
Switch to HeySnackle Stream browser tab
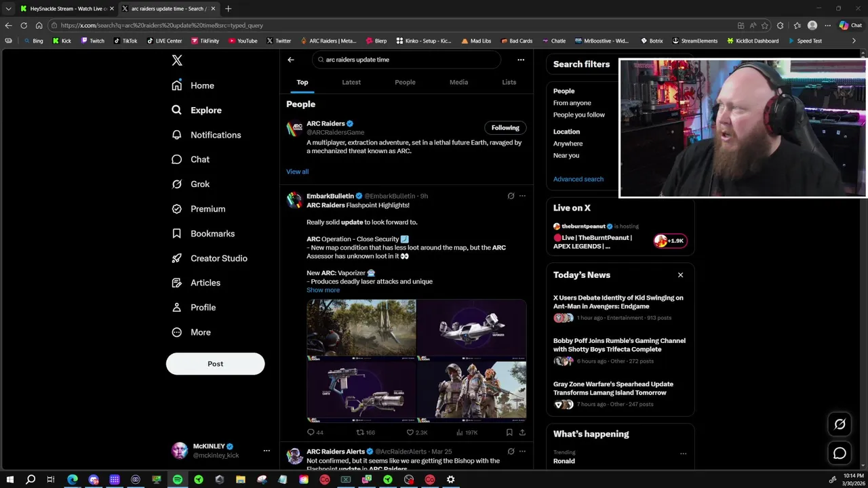pyautogui.click(x=66, y=9)
